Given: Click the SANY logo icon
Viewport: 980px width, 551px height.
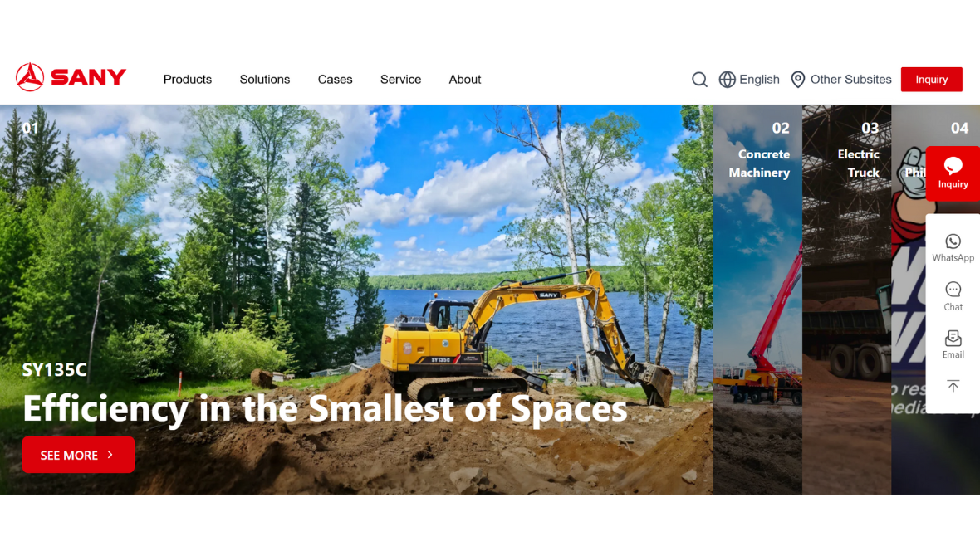Looking at the screenshot, I should 29,77.
